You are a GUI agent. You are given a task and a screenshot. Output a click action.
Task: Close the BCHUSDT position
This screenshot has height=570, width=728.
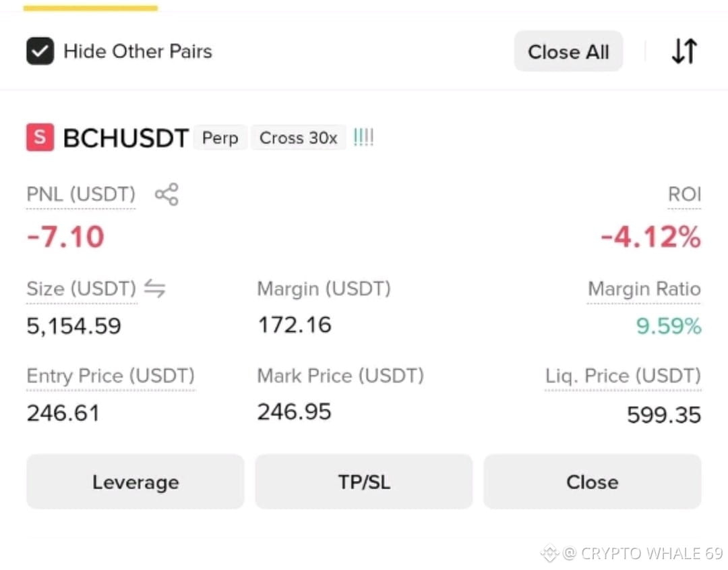pyautogui.click(x=593, y=482)
